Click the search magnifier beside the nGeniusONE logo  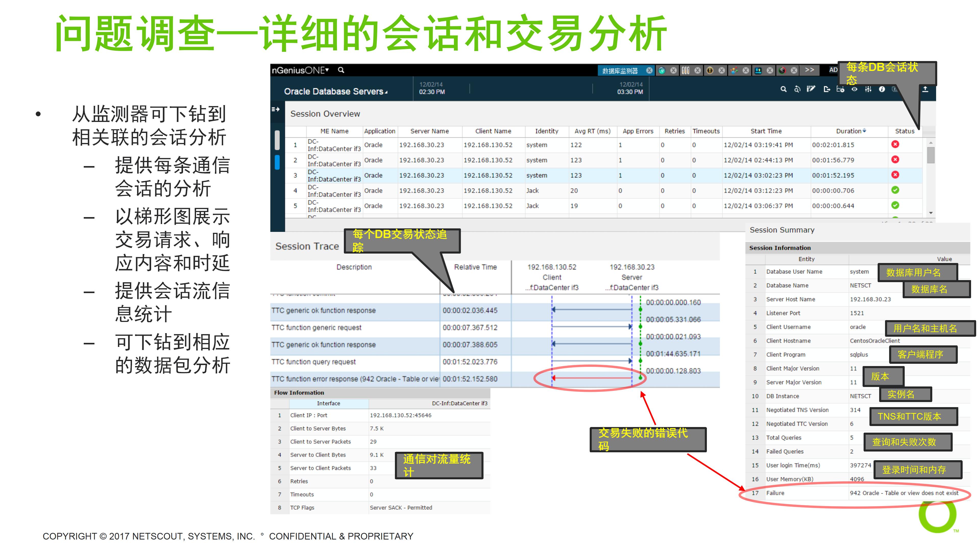(341, 70)
